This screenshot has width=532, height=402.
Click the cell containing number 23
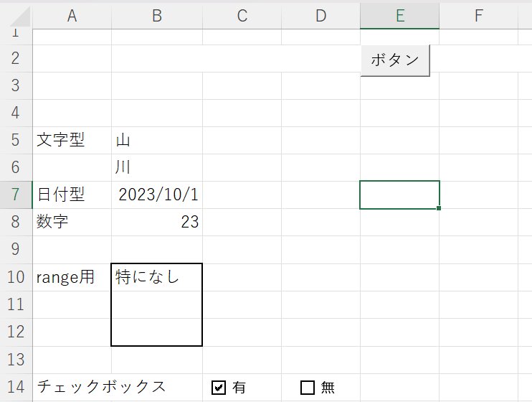[157, 222]
